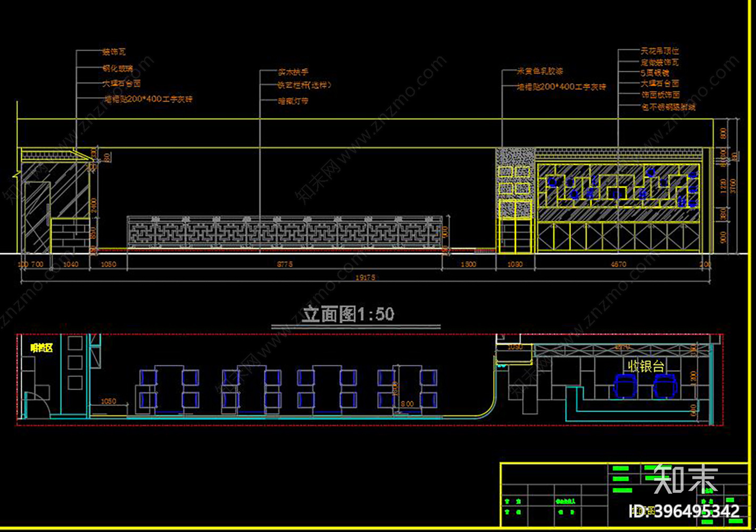
Task: Select the 700 dimension text
Action: tap(37, 264)
